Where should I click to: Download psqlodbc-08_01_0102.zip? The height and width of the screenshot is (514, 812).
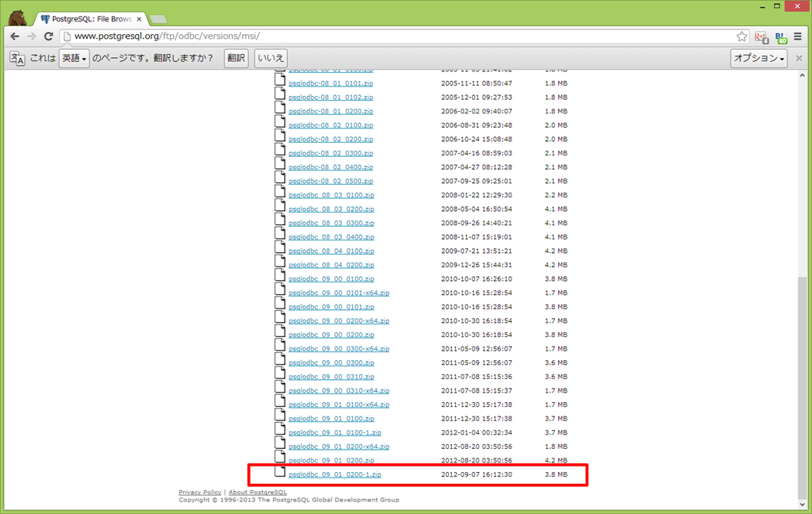[x=331, y=97]
